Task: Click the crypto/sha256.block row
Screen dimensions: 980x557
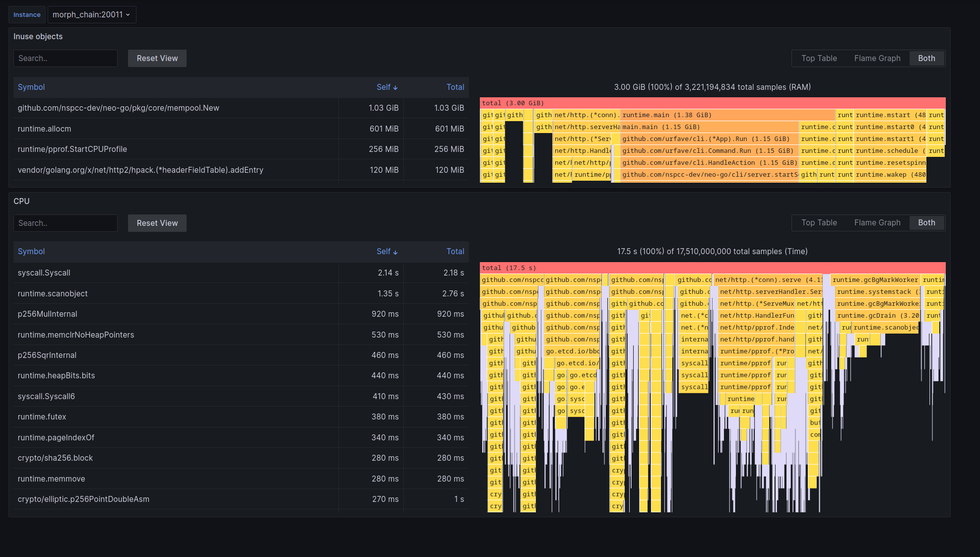Action: tap(241, 458)
